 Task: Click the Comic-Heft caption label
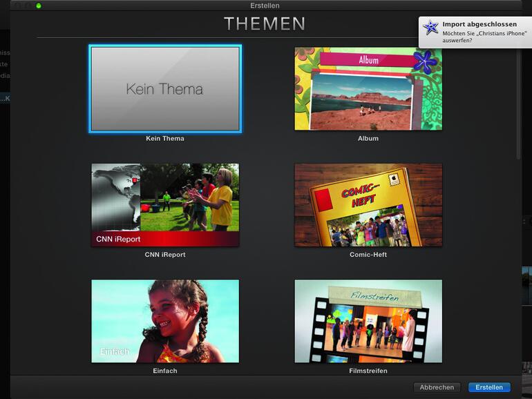click(368, 255)
